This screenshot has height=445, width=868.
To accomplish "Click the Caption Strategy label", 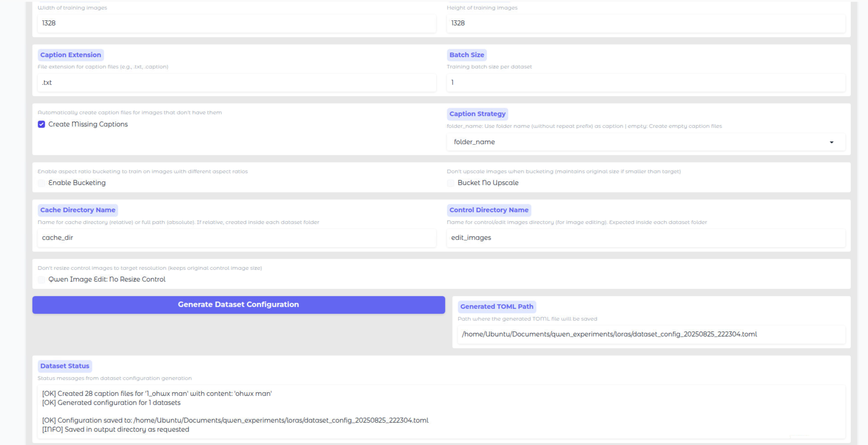I will point(477,114).
